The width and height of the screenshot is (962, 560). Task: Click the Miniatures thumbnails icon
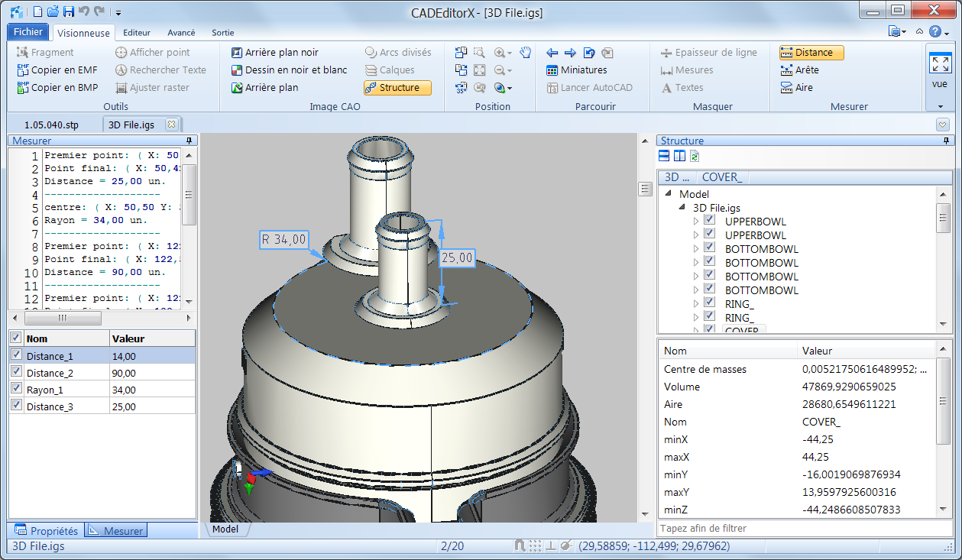point(552,70)
